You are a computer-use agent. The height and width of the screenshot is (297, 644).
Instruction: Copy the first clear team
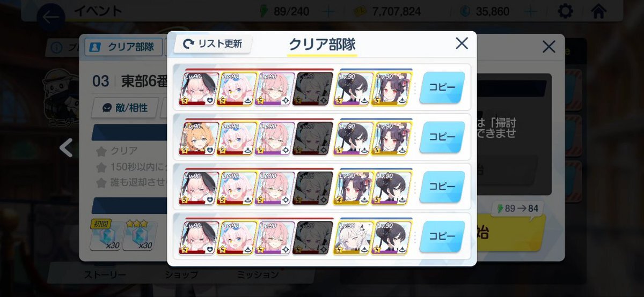pyautogui.click(x=442, y=87)
